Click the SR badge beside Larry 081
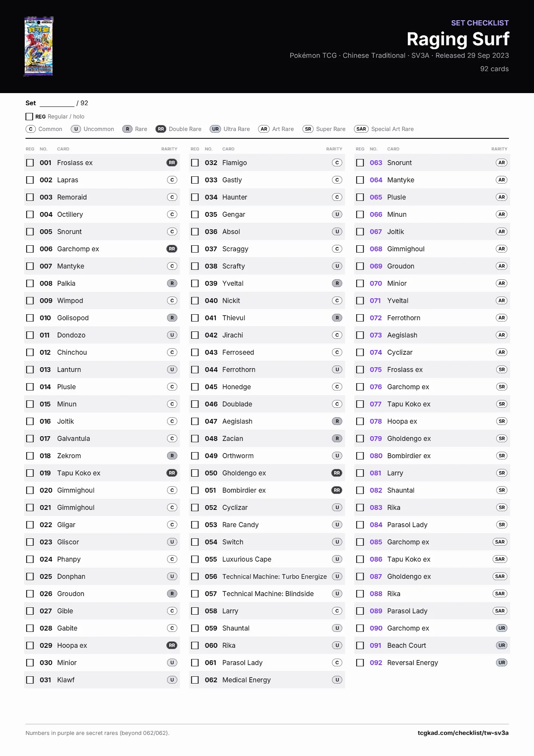The width and height of the screenshot is (534, 756). pos(502,473)
